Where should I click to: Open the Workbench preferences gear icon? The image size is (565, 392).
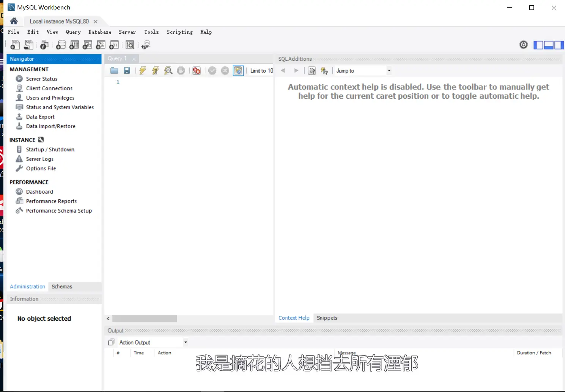[x=524, y=45]
